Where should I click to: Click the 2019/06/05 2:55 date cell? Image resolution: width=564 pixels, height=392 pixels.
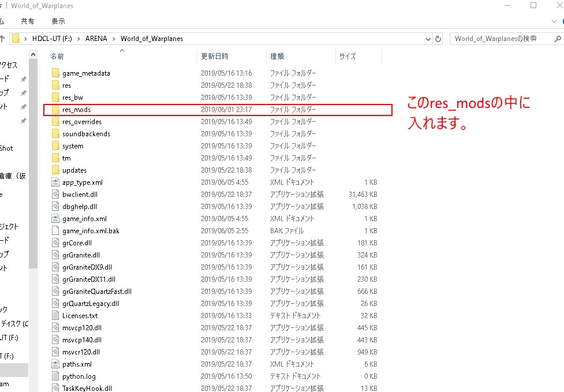coord(225,230)
